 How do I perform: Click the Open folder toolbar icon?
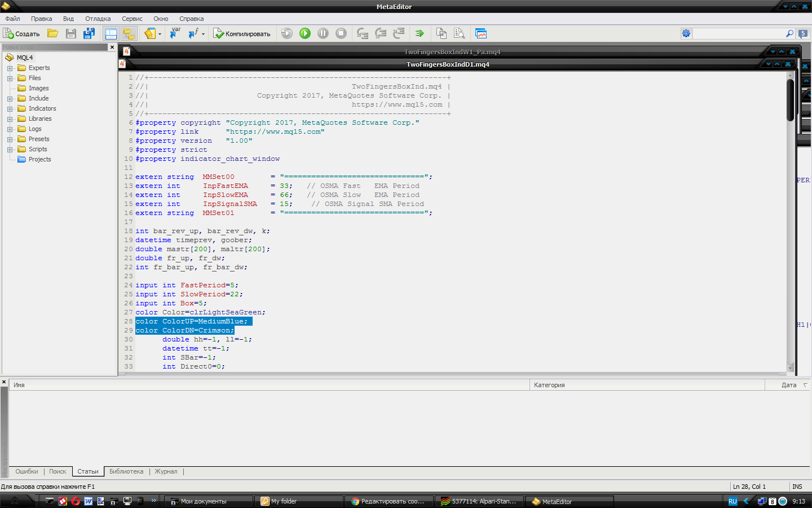coord(53,34)
